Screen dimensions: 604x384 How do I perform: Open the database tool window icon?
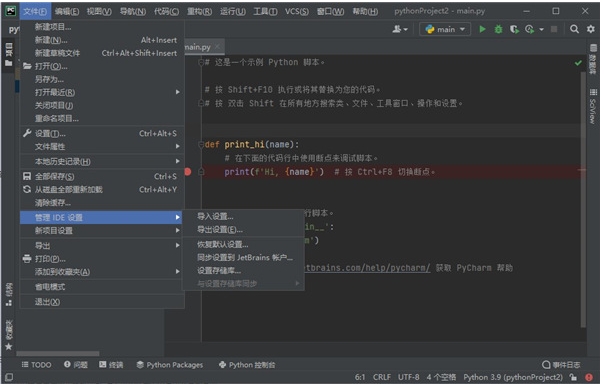point(593,59)
